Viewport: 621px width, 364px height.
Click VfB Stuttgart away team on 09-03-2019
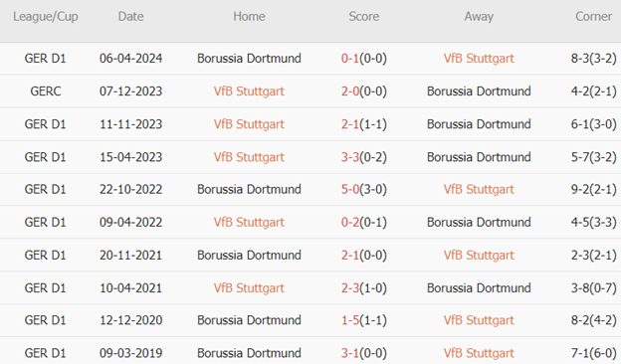(479, 353)
